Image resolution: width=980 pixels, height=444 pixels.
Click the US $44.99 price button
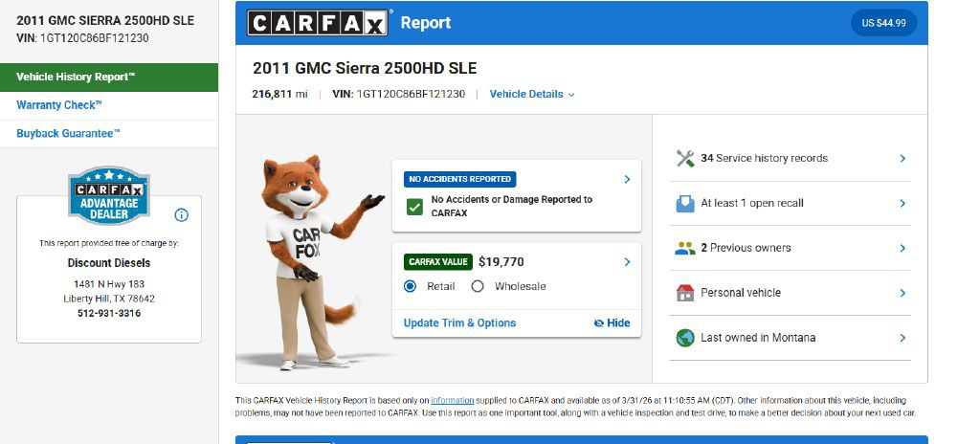coord(883,23)
